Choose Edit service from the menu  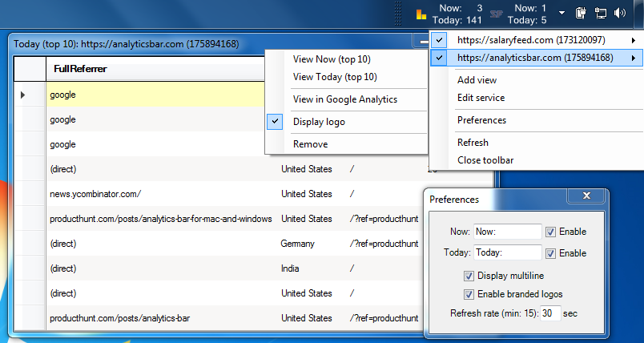[481, 98]
